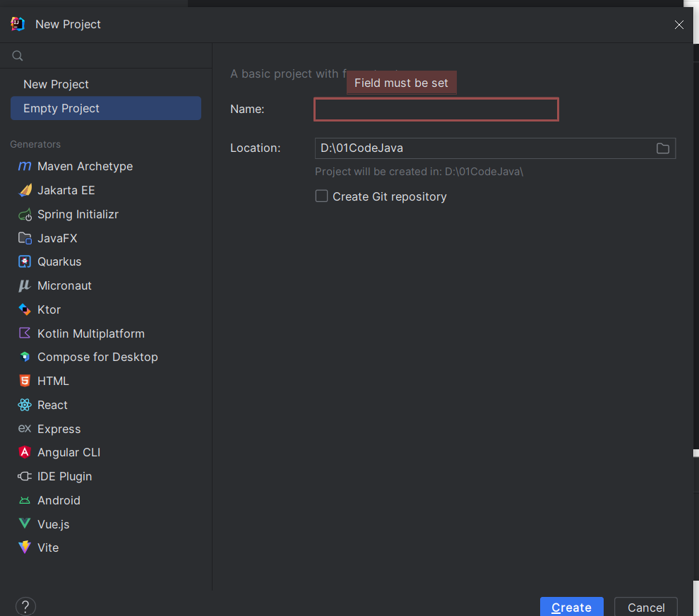Click the 'Field must be set' tooltip
Image resolution: width=699 pixels, height=616 pixels.
coord(401,83)
